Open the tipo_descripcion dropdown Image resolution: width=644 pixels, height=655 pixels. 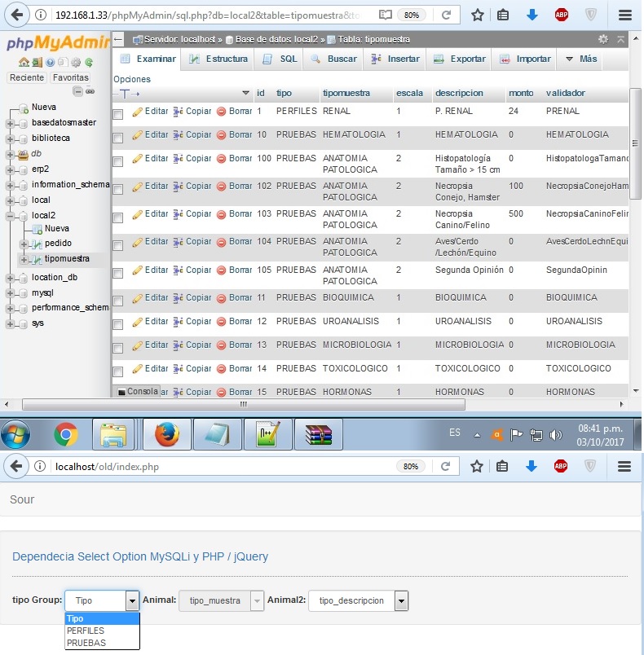pos(400,601)
